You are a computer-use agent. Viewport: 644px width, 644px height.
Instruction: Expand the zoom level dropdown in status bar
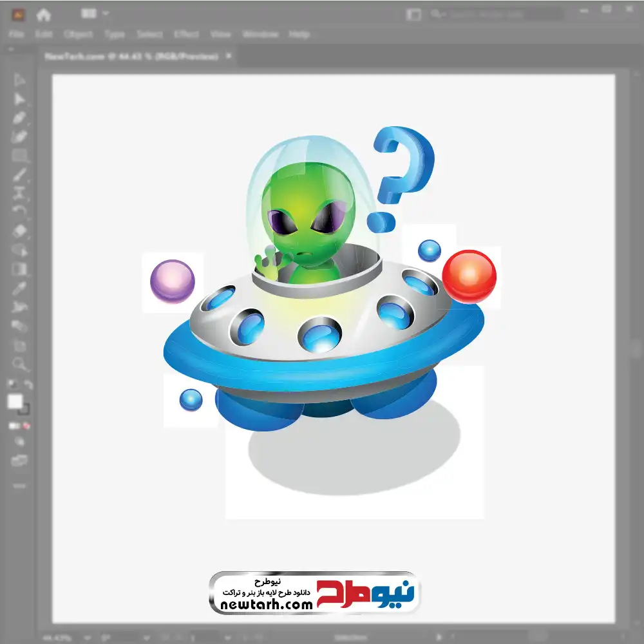88,638
